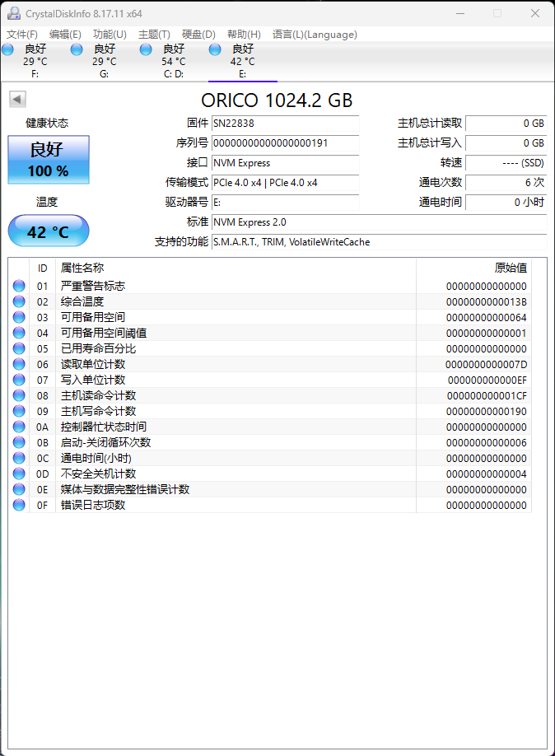Open the 主题(T) menu
Screen dimensions: 555x756
click(154, 35)
